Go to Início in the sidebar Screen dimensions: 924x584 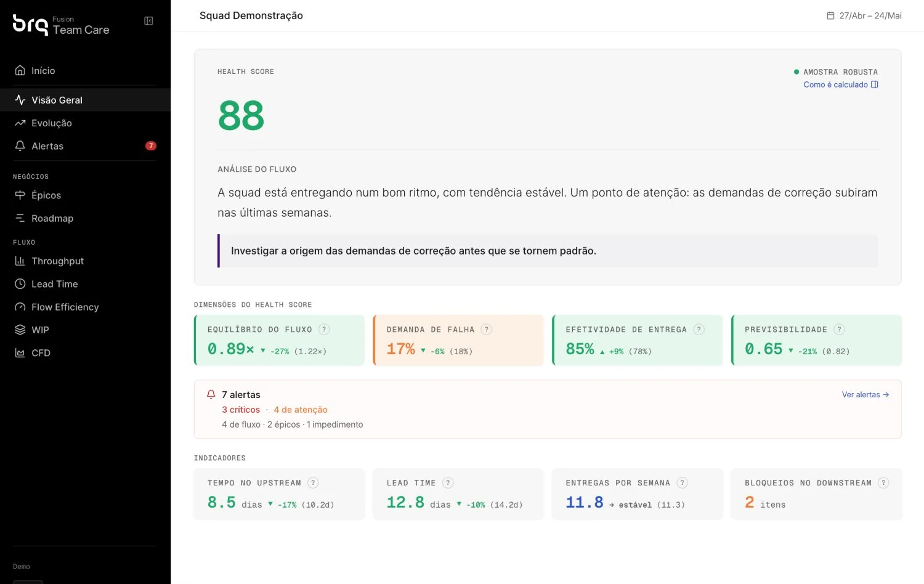pos(85,71)
